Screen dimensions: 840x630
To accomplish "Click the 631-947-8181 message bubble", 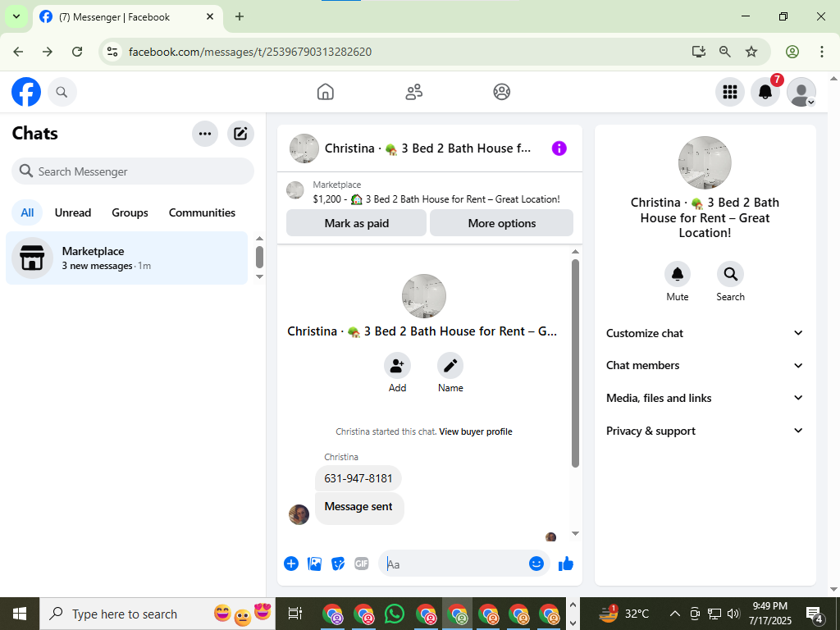I will [x=358, y=479].
